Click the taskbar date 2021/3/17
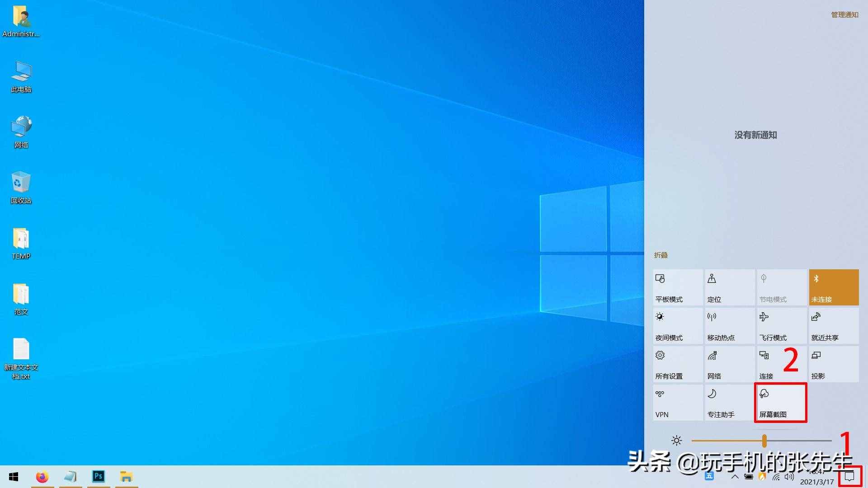Screen dimensions: 868x488 [x=816, y=482]
